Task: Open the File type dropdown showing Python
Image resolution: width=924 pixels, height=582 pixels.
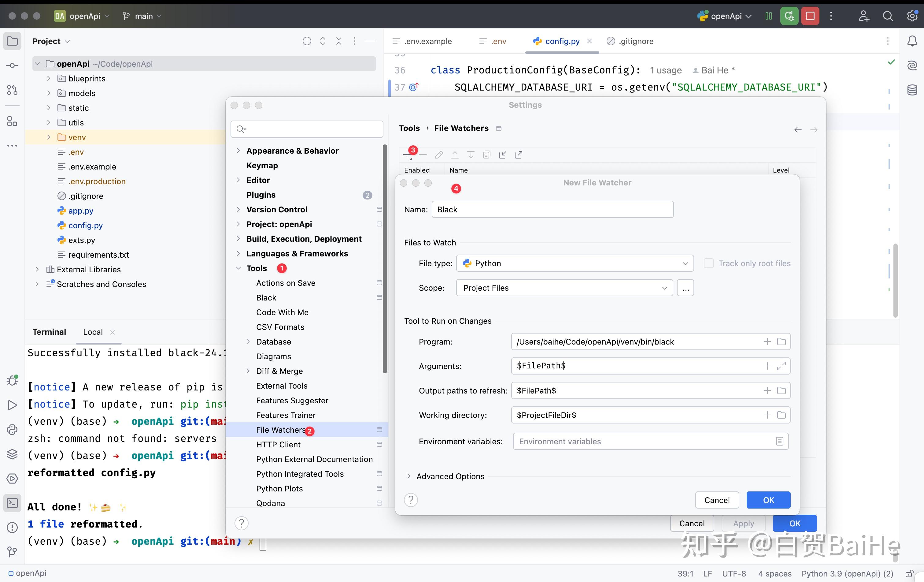Action: (x=575, y=263)
